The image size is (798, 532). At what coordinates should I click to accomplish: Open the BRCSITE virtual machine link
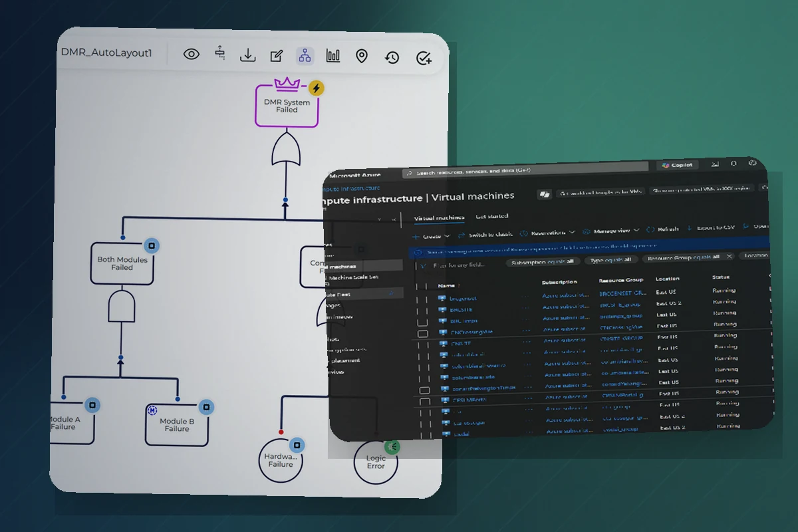click(x=461, y=309)
